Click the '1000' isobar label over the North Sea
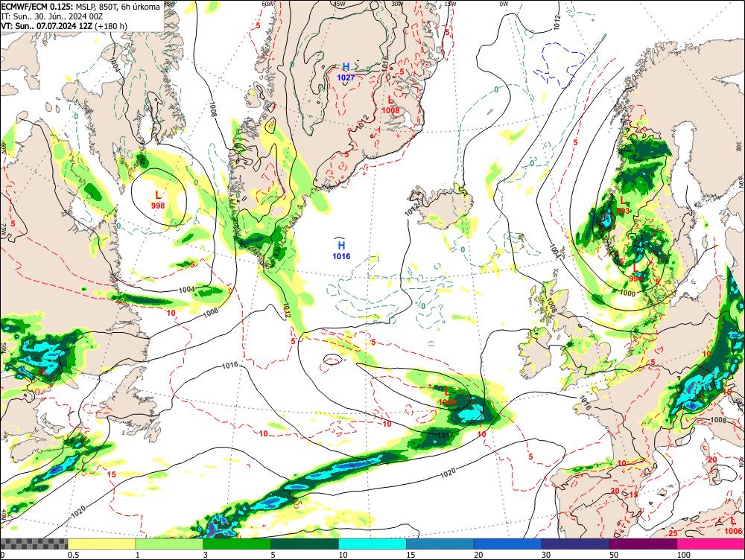Image resolution: width=745 pixels, height=560 pixels. point(627,293)
